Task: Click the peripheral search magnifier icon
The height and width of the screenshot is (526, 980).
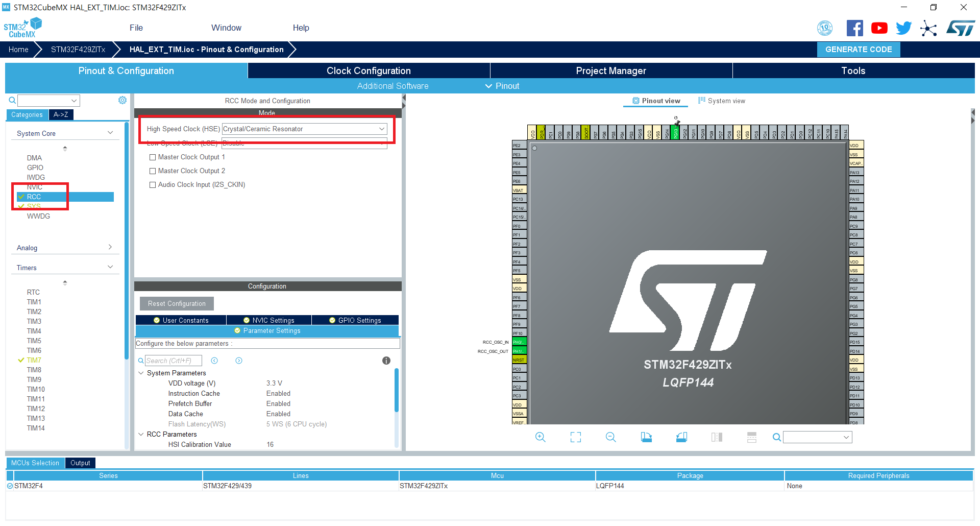Action: 12,101
